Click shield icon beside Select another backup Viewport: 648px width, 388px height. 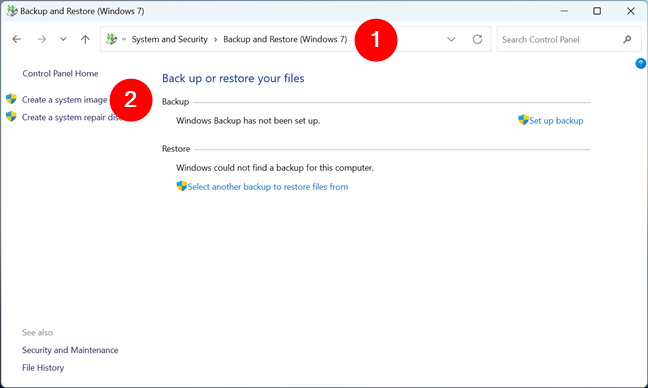coord(181,186)
